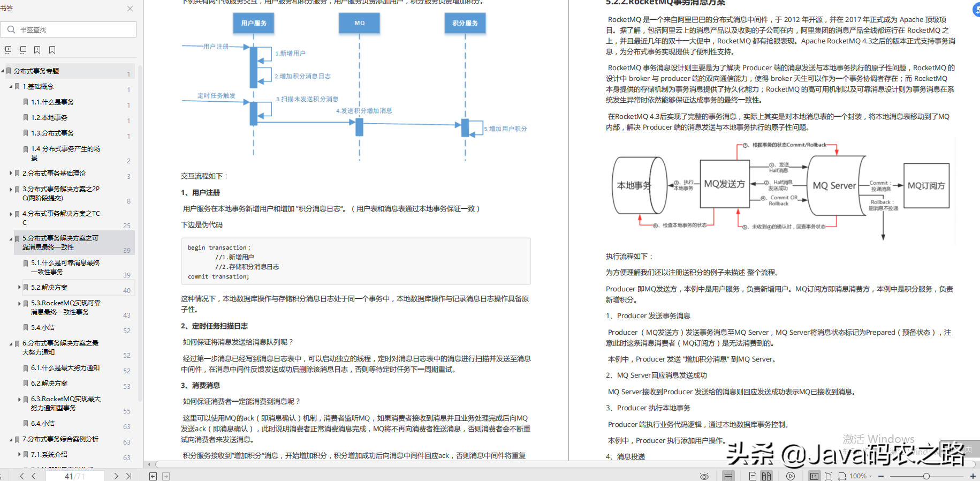
Task: Click the begin transaction pseudocode block
Action: click(x=356, y=261)
